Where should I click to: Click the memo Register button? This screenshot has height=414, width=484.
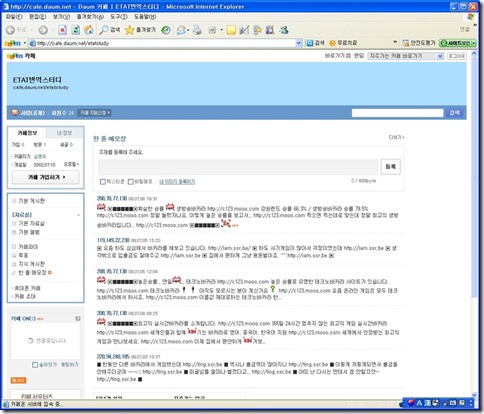391,166
